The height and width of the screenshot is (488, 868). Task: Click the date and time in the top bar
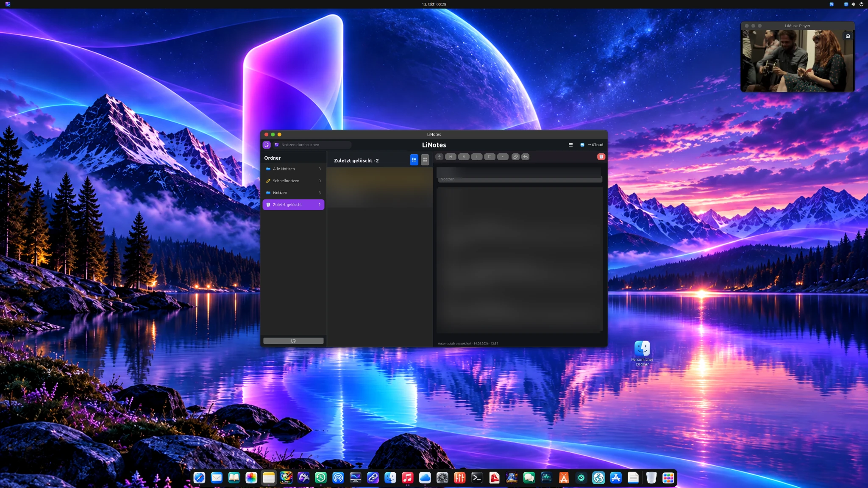pyautogui.click(x=434, y=4)
